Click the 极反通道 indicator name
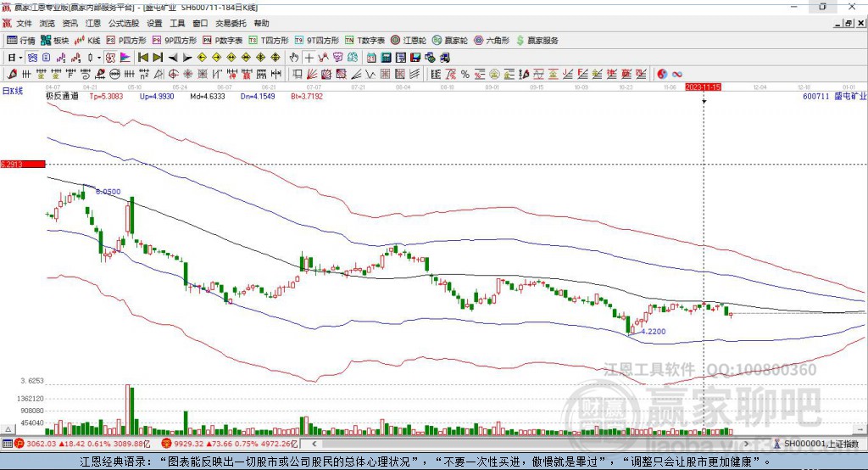Image resolution: width=868 pixels, height=470 pixels. tap(62, 96)
